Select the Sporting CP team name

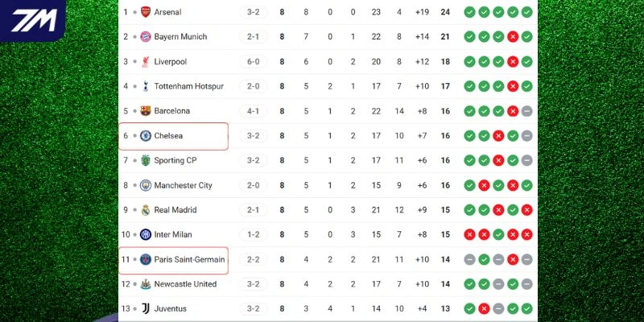point(175,161)
